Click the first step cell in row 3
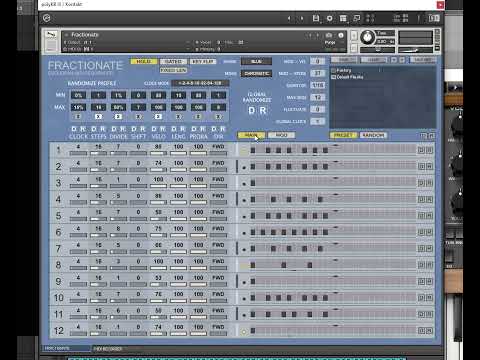This screenshot has height=360, width=480. click(x=253, y=183)
